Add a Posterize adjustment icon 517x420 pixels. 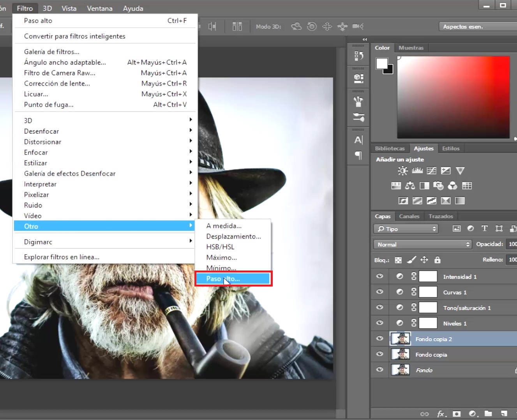point(417,201)
